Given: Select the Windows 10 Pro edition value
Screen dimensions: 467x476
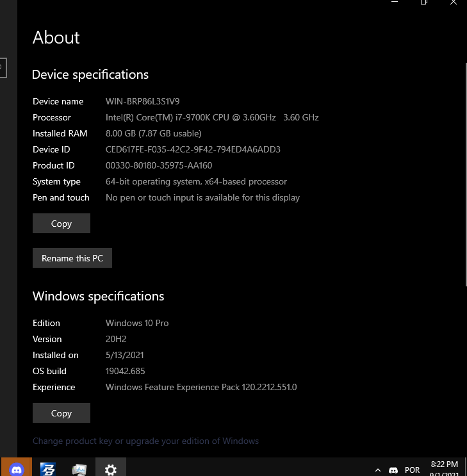Looking at the screenshot, I should click(137, 323).
